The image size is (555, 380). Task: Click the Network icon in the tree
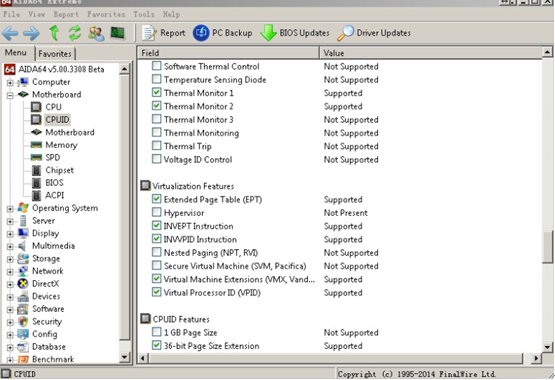(23, 271)
